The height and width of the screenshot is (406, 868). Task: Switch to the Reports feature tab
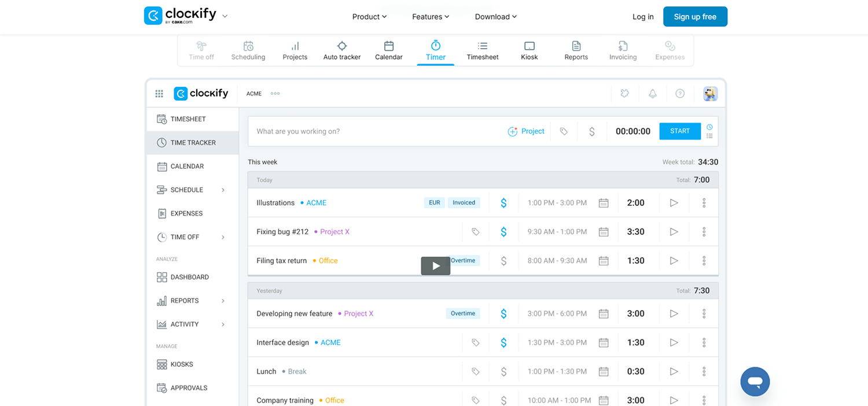click(x=576, y=51)
